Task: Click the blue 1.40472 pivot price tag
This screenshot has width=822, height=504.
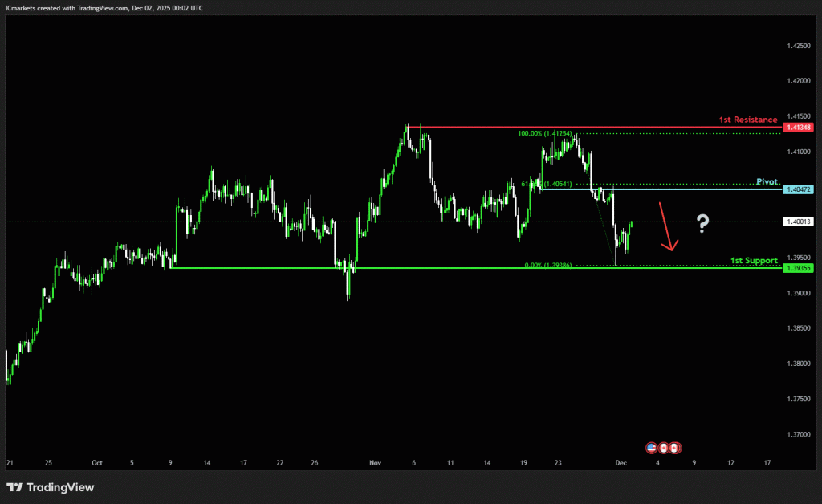Action: click(800, 189)
